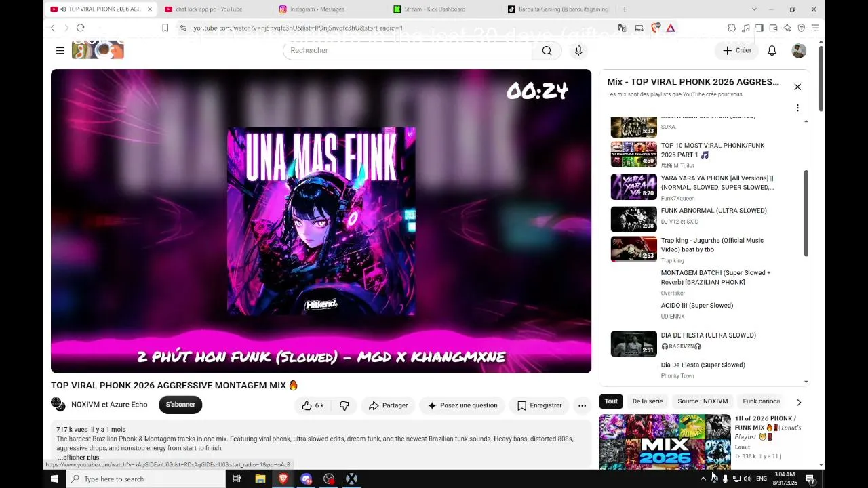This screenshot has width=868, height=488.
Task: Switch to Barouita Gaming TikTok tab
Action: [x=558, y=9]
